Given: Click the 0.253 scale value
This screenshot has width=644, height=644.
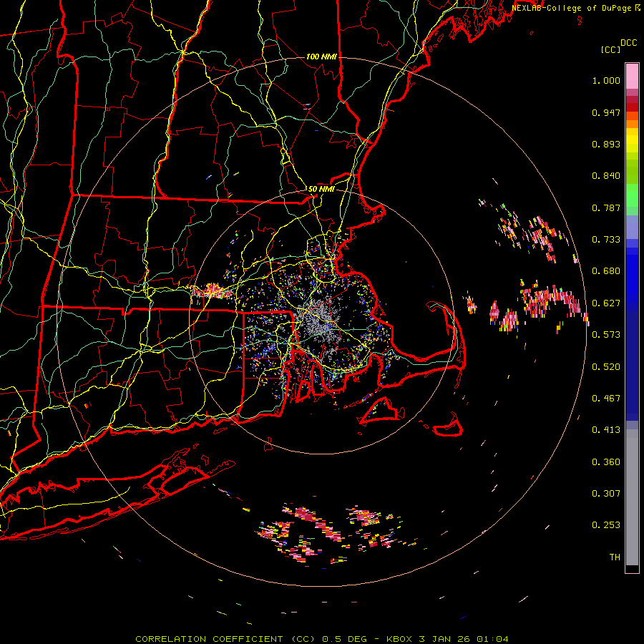Looking at the screenshot, I should pyautogui.click(x=606, y=525).
